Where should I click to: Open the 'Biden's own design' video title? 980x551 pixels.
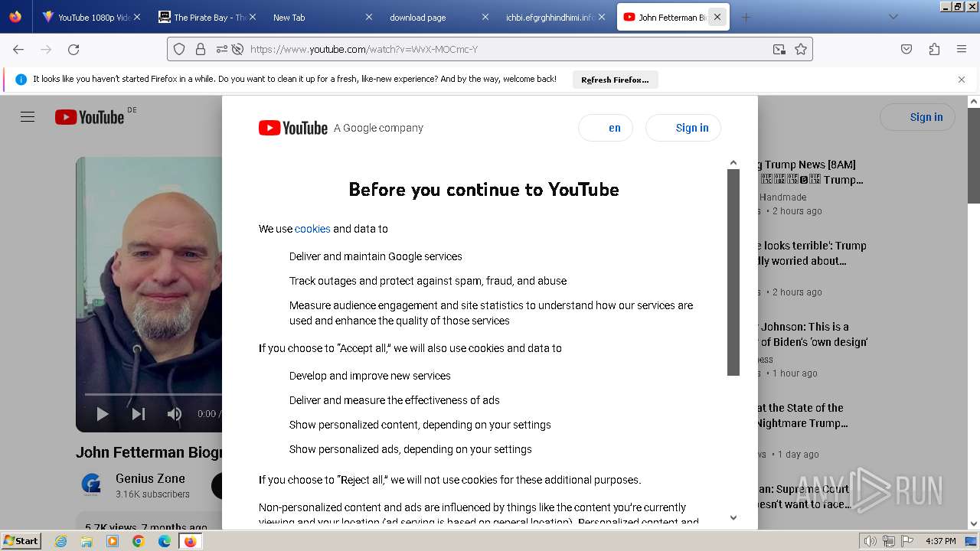coord(812,334)
